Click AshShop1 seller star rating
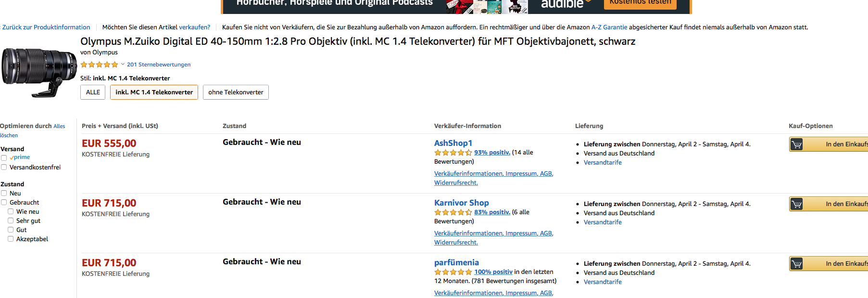 click(453, 153)
